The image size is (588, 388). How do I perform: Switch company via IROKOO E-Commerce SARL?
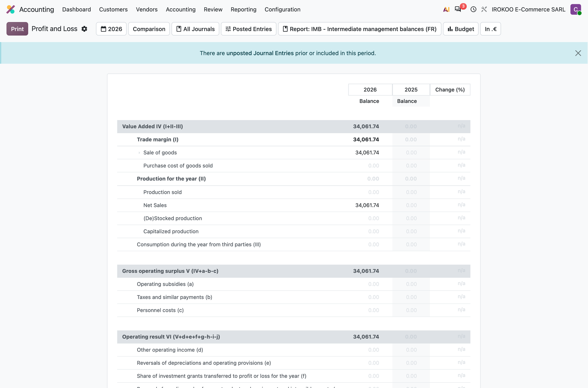pos(528,9)
